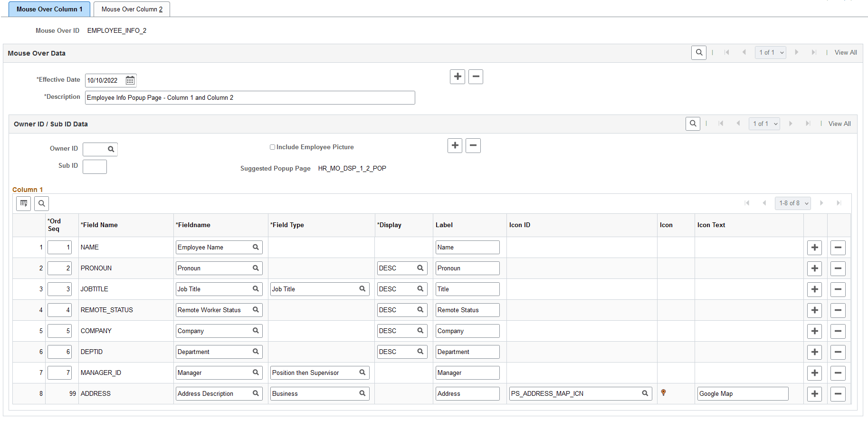Image resolution: width=868 pixels, height=421 pixels.
Task: Go to previous row in Owner ID data
Action: [738, 124]
